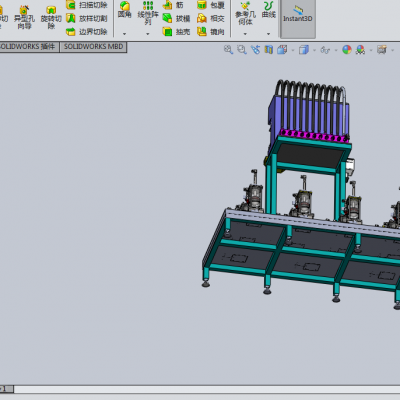
Task: Use the Shell (抽壳) feature icon
Action: pyautogui.click(x=176, y=32)
